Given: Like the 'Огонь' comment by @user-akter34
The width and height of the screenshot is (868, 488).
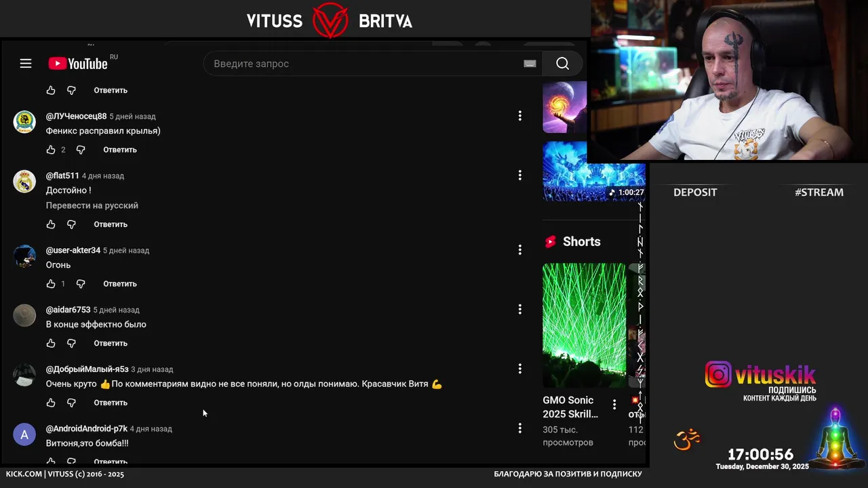Looking at the screenshot, I should point(51,284).
